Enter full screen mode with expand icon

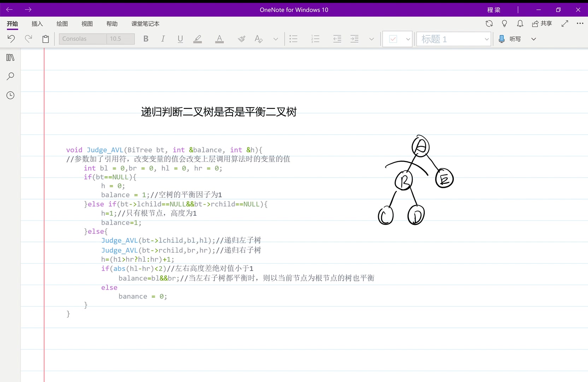tap(565, 24)
